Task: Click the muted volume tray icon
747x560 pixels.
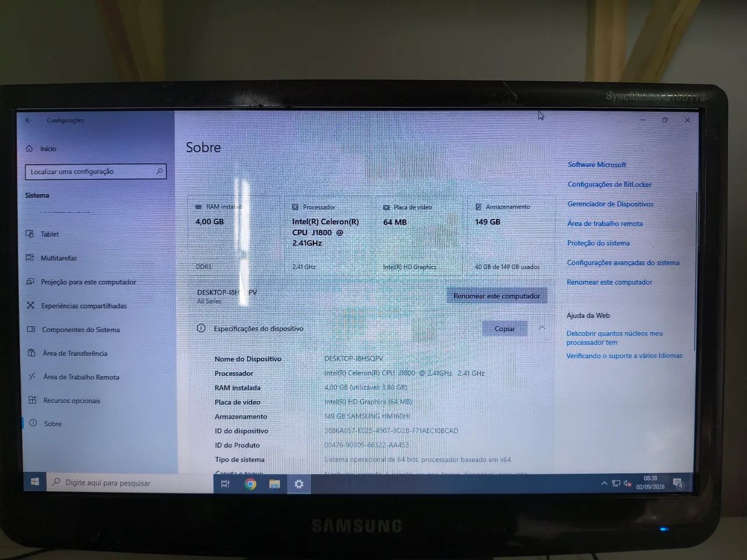Action: [627, 484]
